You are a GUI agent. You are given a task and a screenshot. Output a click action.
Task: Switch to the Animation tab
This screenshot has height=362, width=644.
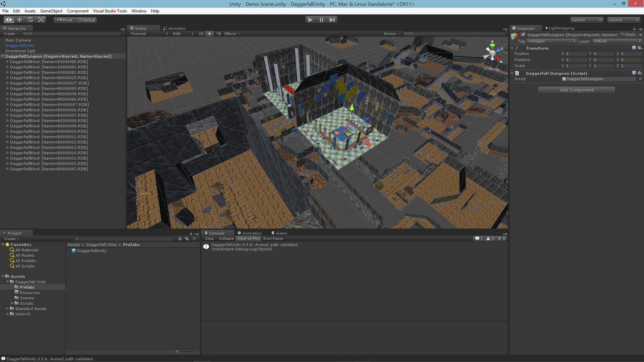[x=250, y=233]
